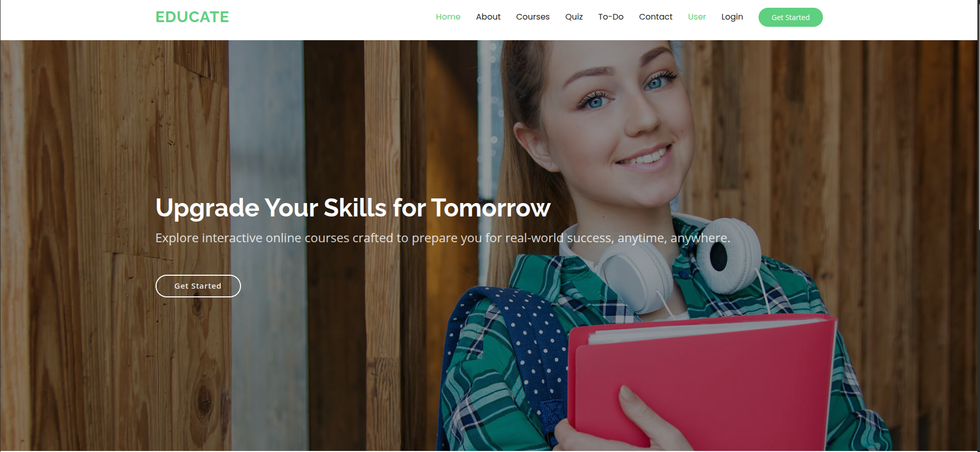
Task: Select Courses in the navigation bar
Action: tap(532, 17)
